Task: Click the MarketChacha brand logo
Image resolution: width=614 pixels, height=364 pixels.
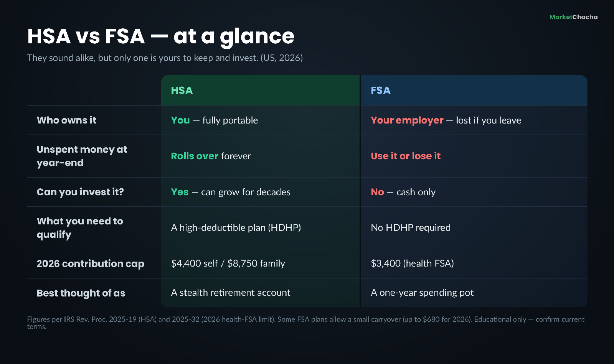Action: click(573, 17)
